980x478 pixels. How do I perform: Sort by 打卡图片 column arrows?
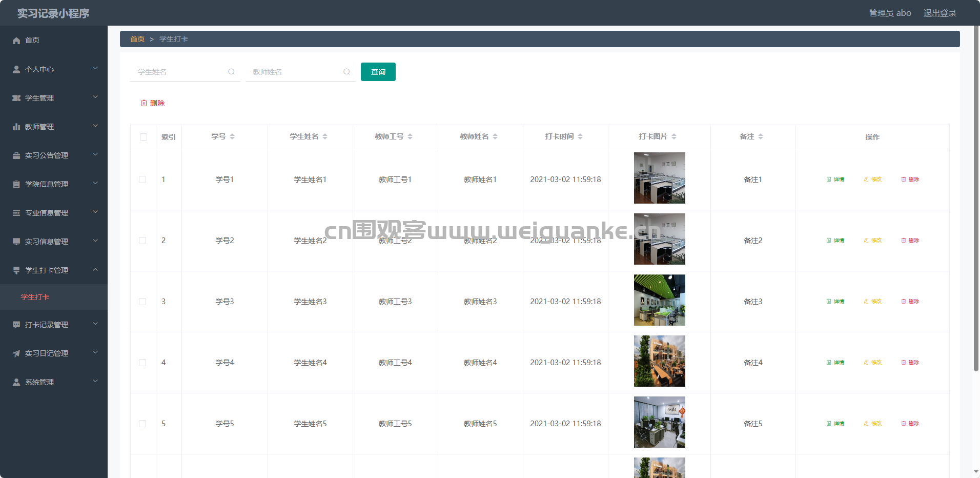coord(674,136)
